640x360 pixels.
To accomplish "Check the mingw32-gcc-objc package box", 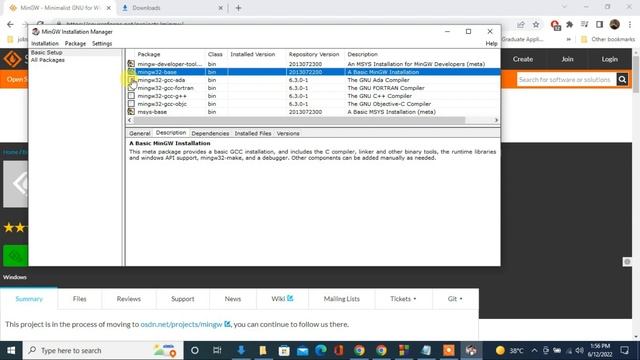I will (131, 104).
